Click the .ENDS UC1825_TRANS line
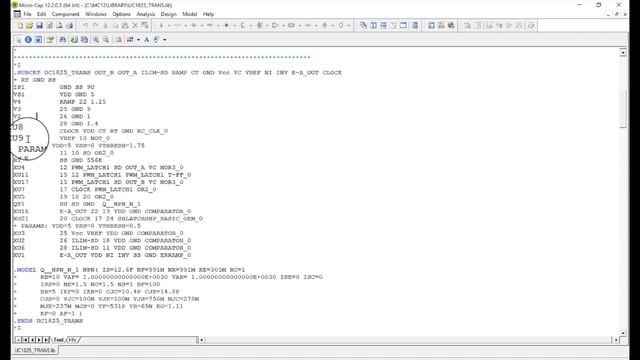640x360 pixels. click(49, 321)
